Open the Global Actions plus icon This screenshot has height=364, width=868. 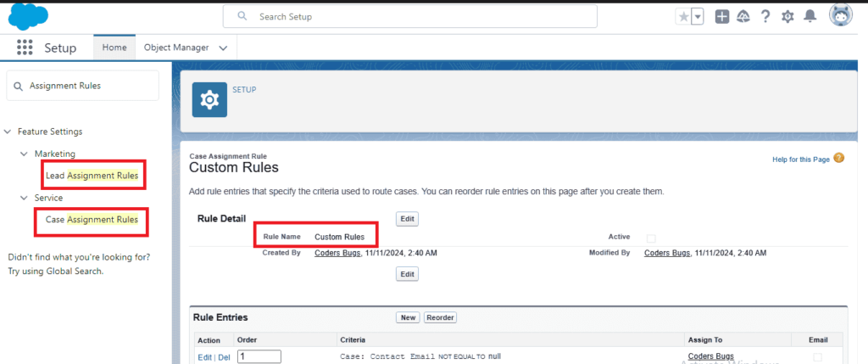tap(722, 17)
